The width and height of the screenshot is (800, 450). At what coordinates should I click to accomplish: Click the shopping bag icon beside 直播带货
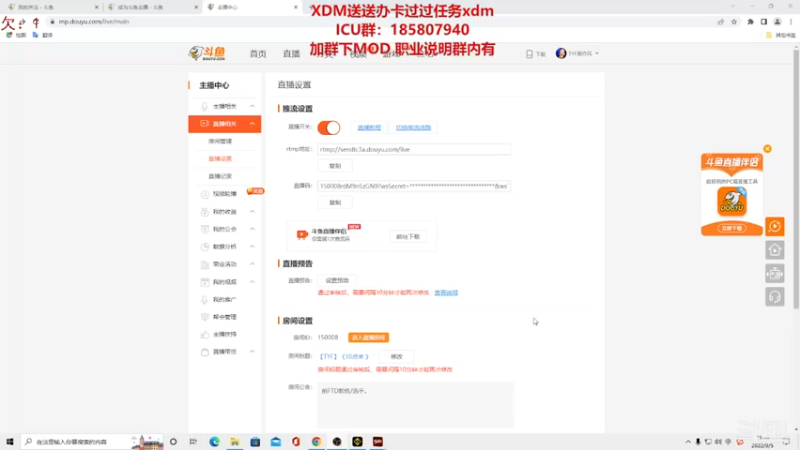coord(205,352)
